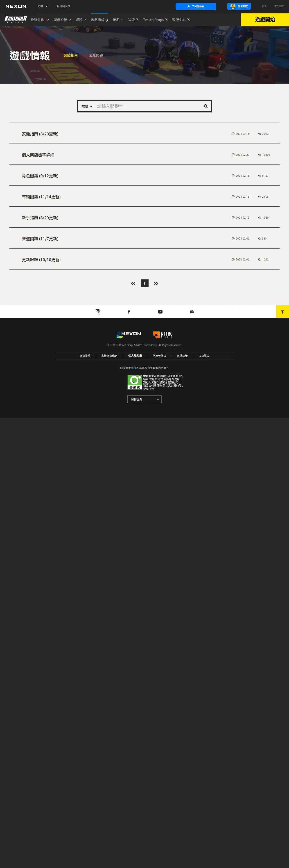The height and width of the screenshot is (868, 289).
Task: Click external link icon beside 客服中心
Action: click(x=188, y=20)
